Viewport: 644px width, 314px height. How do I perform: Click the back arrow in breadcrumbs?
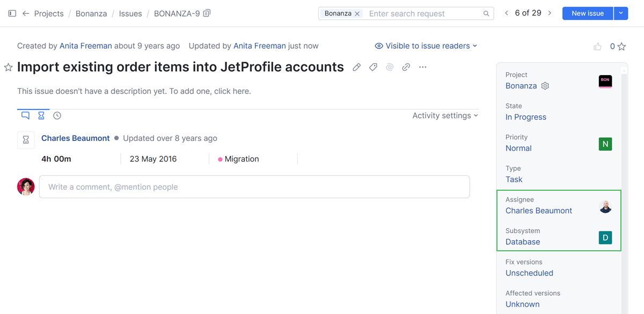coord(26,13)
